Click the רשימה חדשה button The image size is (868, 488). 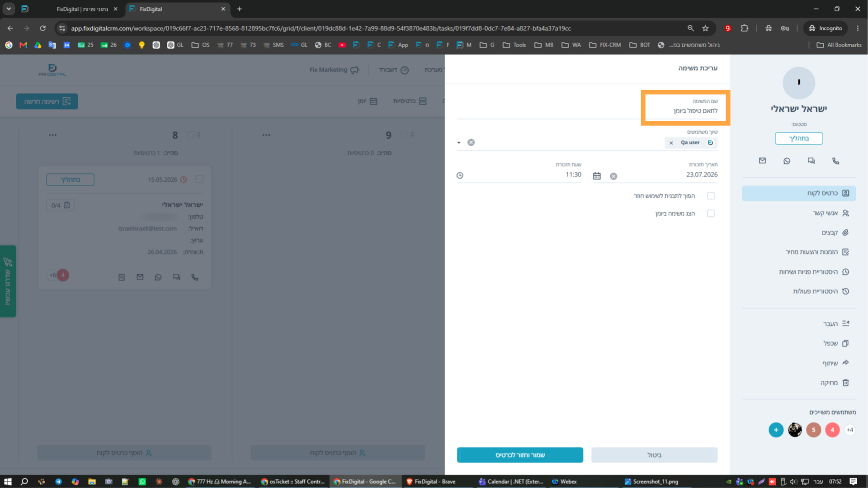click(47, 101)
